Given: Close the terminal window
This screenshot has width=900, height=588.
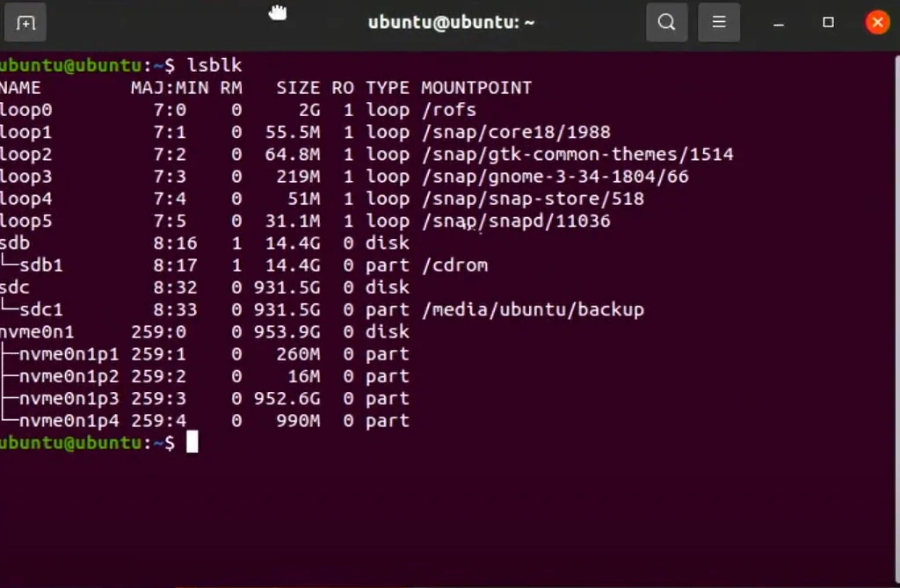Looking at the screenshot, I should tap(877, 22).
